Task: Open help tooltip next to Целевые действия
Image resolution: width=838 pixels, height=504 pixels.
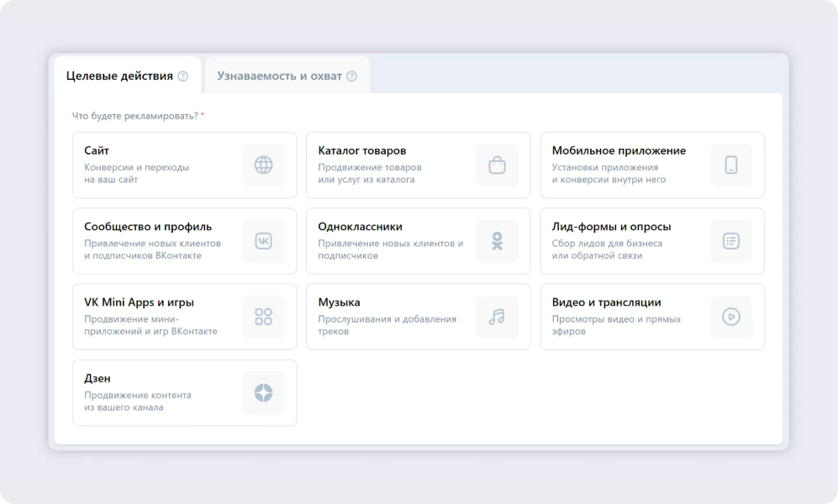Action: [x=182, y=76]
